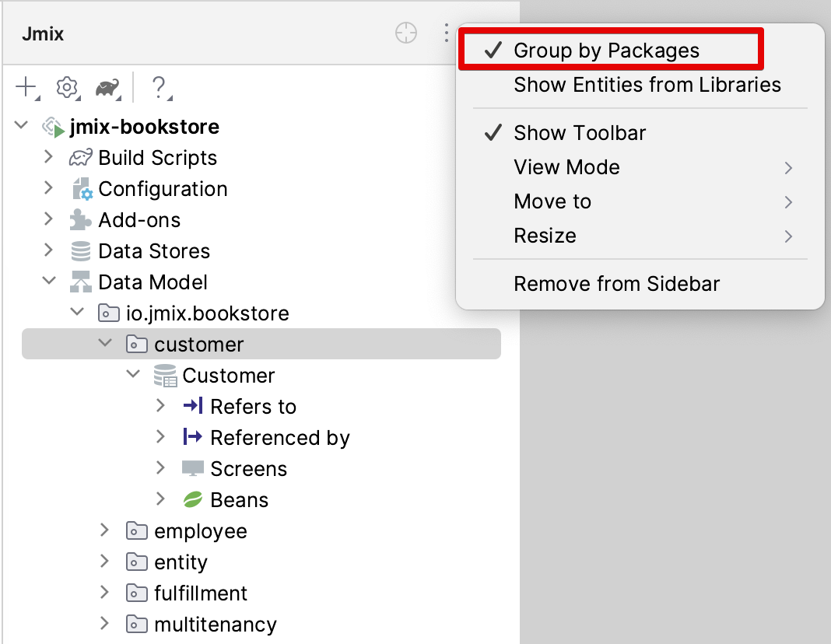Choose Remove from Sidebar

point(640,284)
